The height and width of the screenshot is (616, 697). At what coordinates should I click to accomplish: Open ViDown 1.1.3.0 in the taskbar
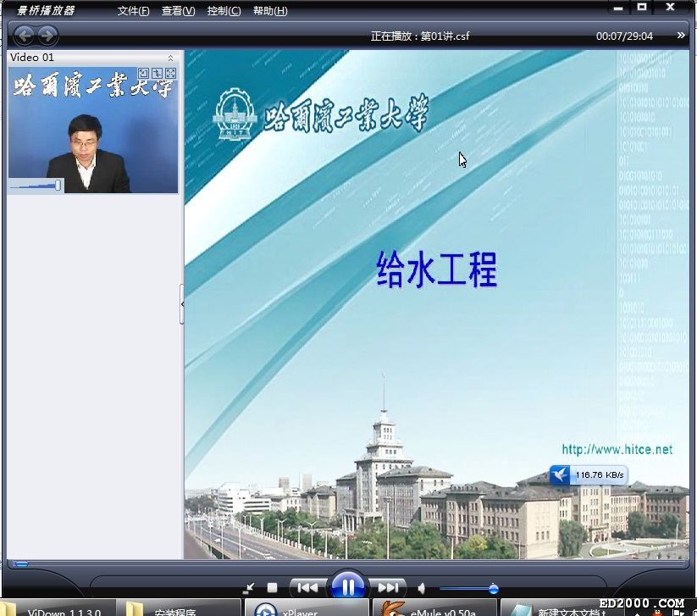(58, 608)
